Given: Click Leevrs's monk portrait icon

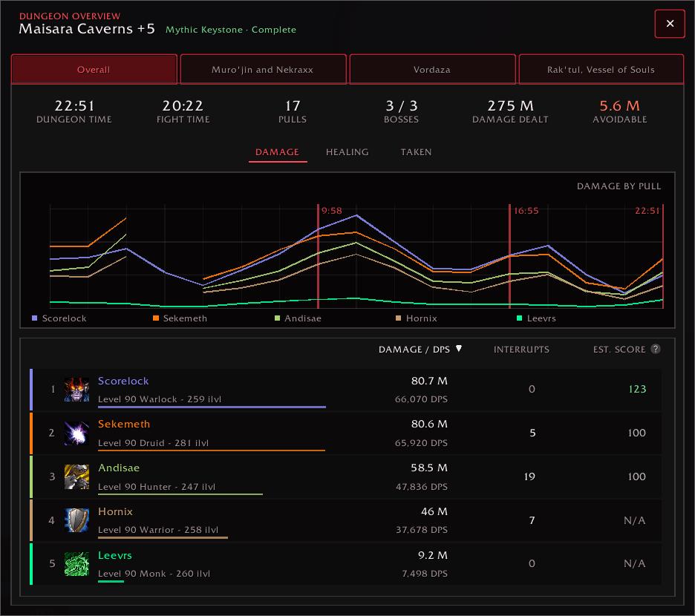Looking at the screenshot, I should [76, 564].
